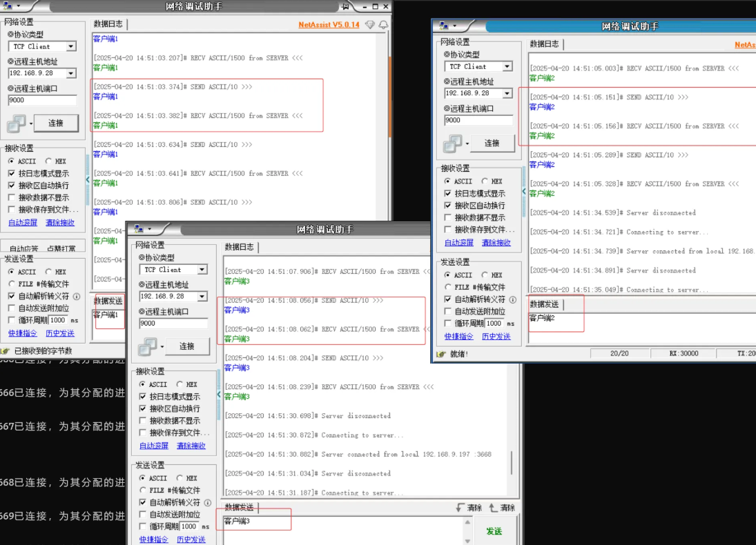Select the 数据发送 tab in the 客户端3 window
The height and width of the screenshot is (545, 756).
tap(239, 508)
